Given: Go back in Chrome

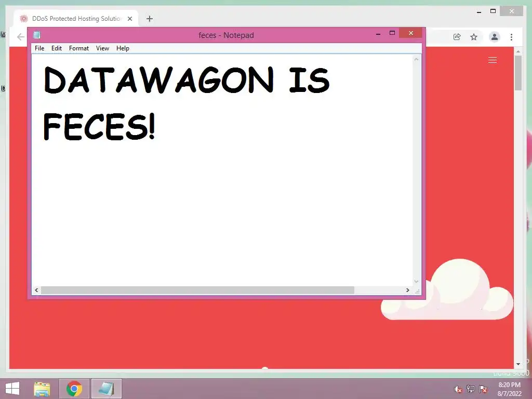Looking at the screenshot, I should point(21,37).
